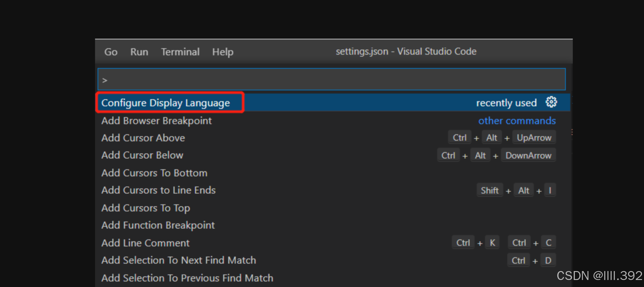The height and width of the screenshot is (287, 644).
Task: Click the gear icon beside recently used
Action: [551, 102]
